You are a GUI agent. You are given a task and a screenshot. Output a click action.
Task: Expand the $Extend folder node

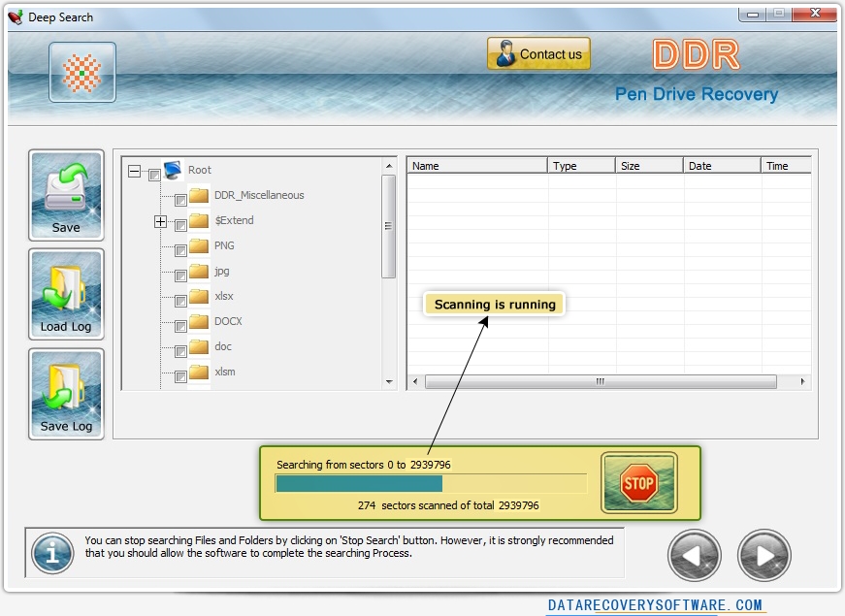coord(160,221)
